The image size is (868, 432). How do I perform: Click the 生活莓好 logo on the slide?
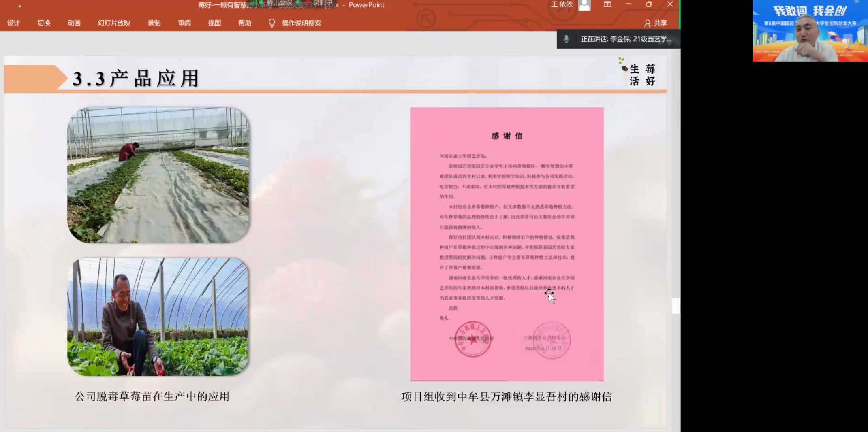tap(636, 74)
